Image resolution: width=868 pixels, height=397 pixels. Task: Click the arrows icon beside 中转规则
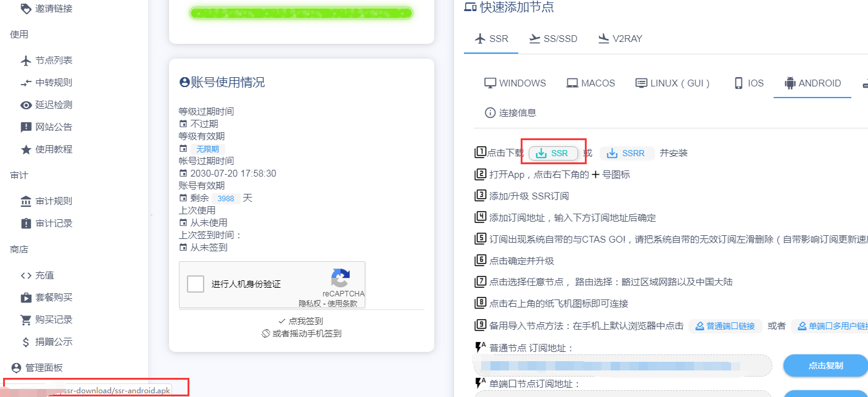click(x=26, y=83)
